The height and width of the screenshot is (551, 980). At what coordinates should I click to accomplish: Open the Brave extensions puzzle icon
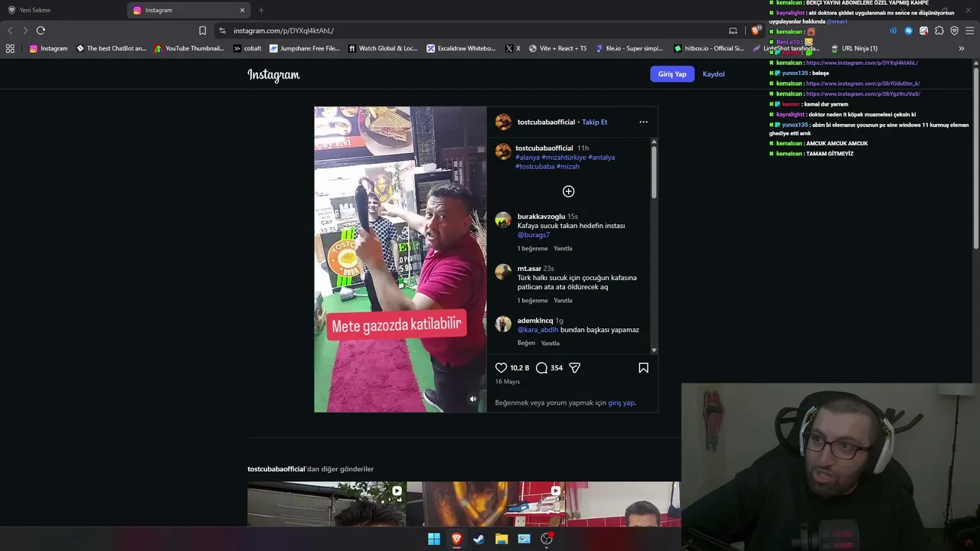[x=939, y=31]
